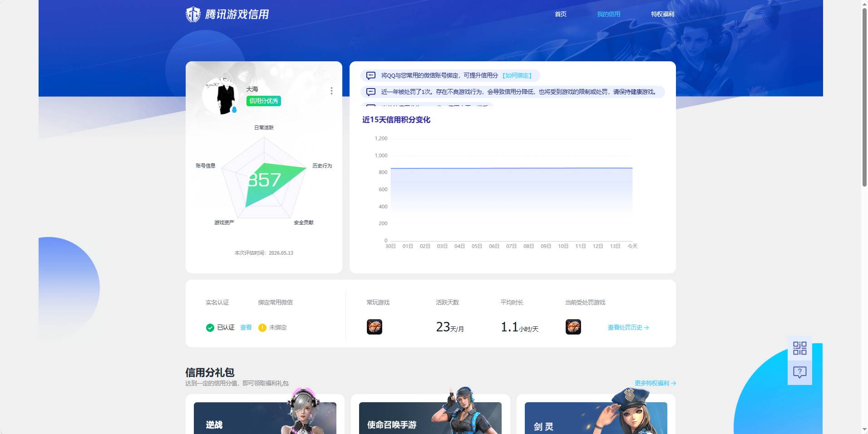Click the 历史行为 radar axis label
Image resolution: width=868 pixels, height=434 pixels.
[x=322, y=166]
